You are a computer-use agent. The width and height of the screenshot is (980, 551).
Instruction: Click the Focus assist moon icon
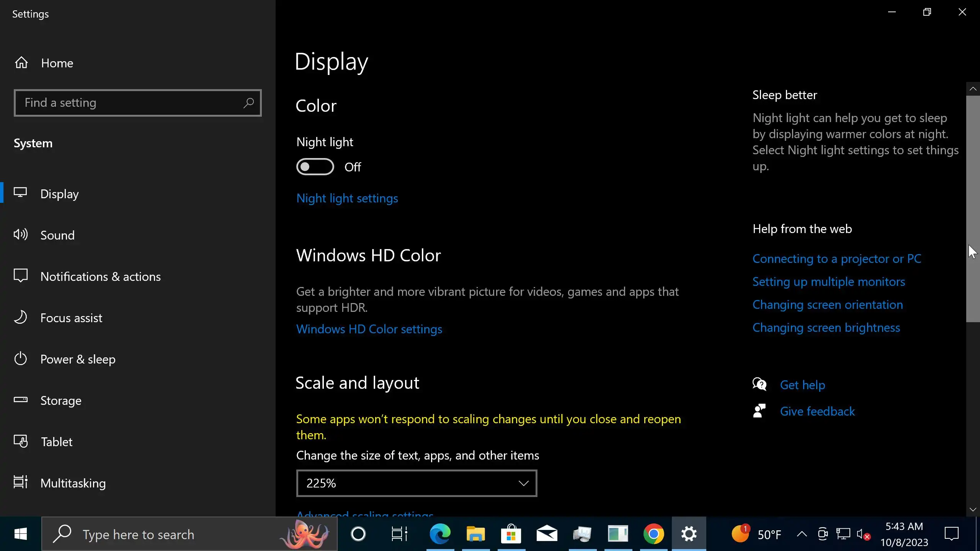click(21, 318)
